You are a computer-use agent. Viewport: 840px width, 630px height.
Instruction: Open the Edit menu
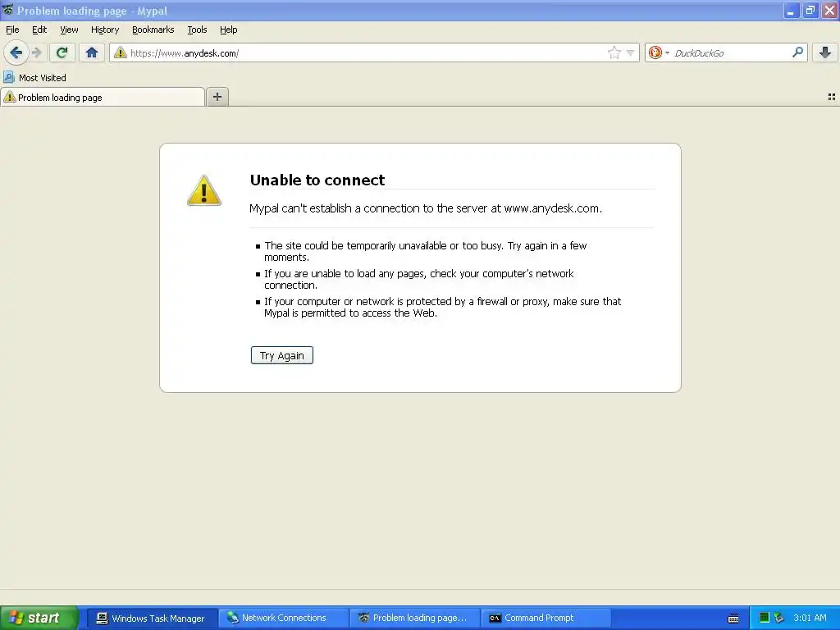coord(39,30)
